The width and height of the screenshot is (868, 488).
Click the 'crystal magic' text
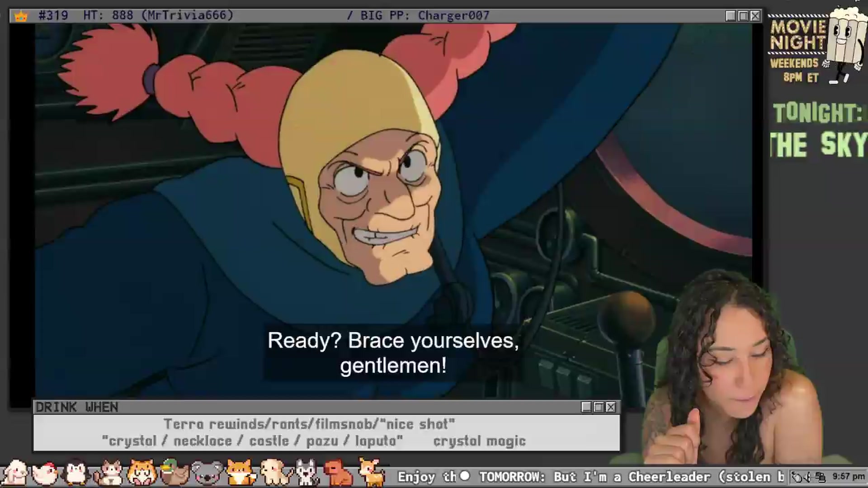coord(479,441)
